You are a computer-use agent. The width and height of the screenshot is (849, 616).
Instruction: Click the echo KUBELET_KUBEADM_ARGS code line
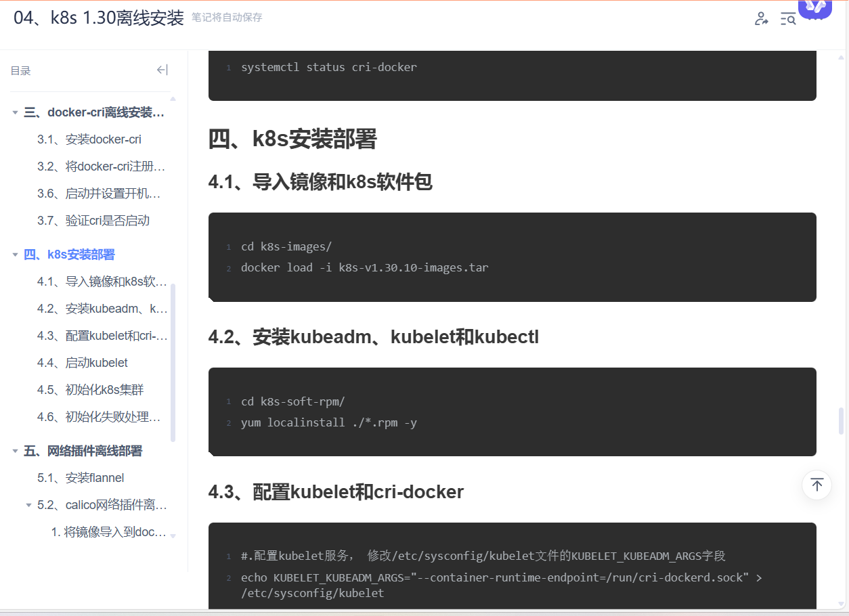point(502,585)
